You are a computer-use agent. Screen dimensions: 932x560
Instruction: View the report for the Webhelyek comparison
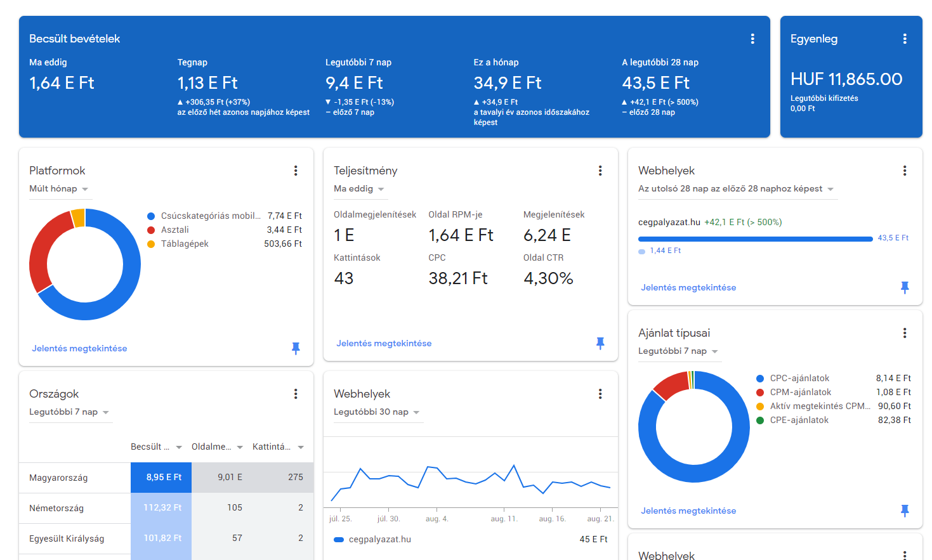coord(688,287)
